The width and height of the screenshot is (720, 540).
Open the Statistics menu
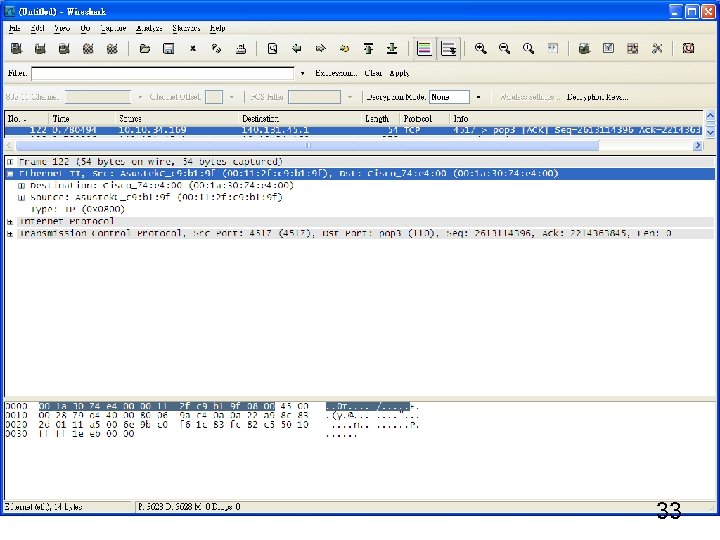click(x=186, y=28)
